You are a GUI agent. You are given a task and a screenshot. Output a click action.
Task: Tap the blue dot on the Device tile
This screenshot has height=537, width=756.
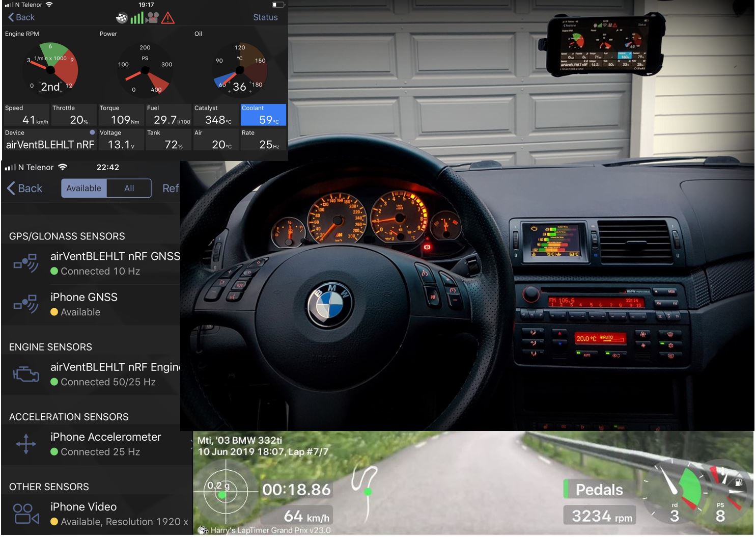click(x=92, y=132)
